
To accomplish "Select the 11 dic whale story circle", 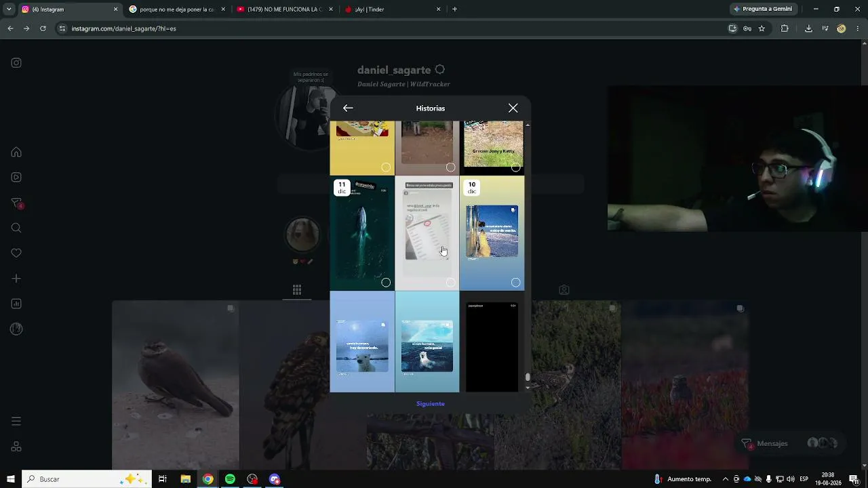I will click(386, 283).
